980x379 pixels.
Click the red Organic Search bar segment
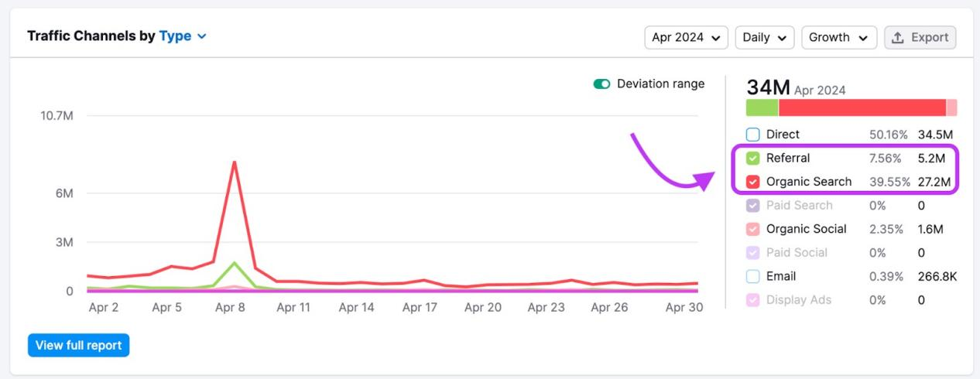(x=862, y=108)
